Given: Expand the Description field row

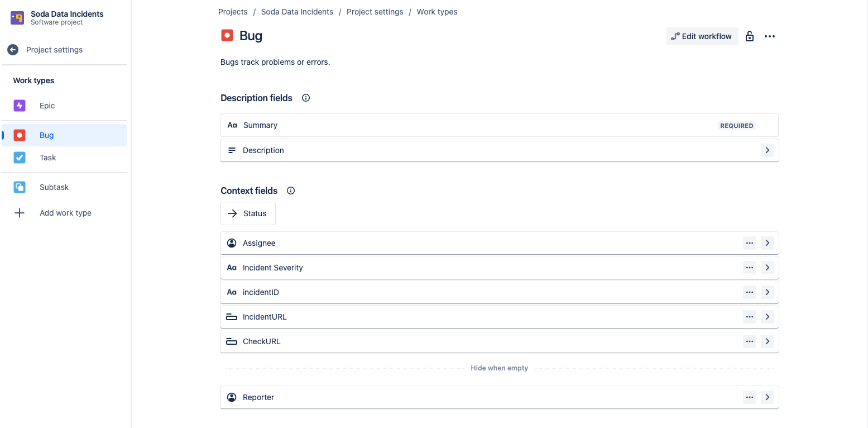Looking at the screenshot, I should [767, 150].
